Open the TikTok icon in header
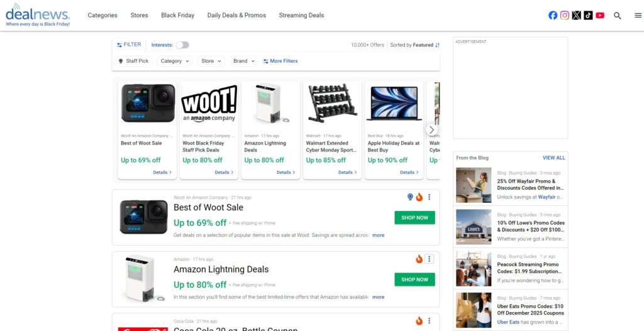 (588, 15)
